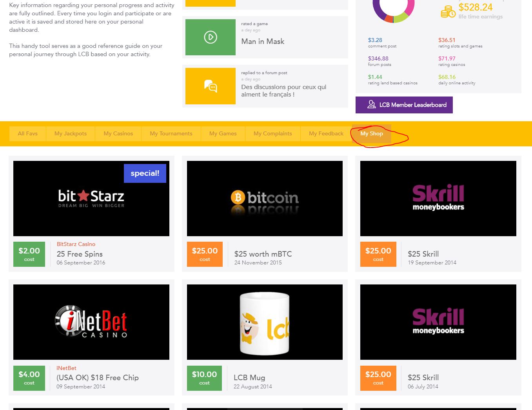Click the $25.00 cost badge for 19 September Skrill
The width and height of the screenshot is (532, 410).
pyautogui.click(x=378, y=254)
